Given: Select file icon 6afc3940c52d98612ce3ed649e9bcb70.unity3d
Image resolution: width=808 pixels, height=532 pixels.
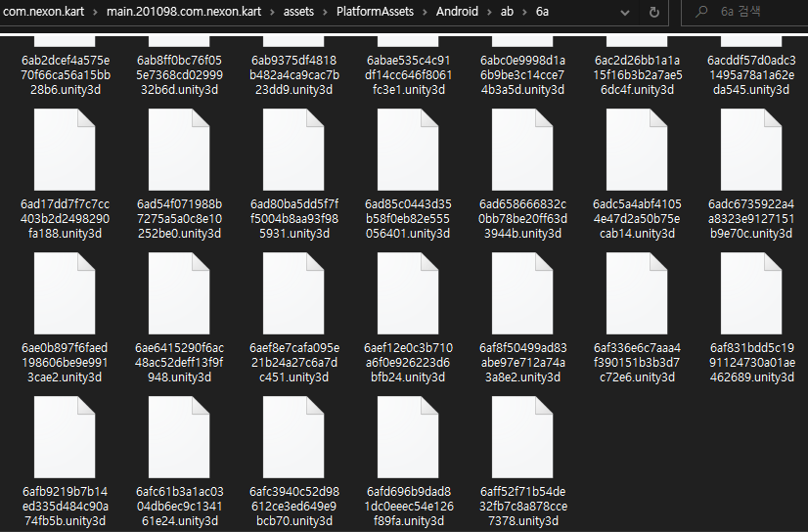Looking at the screenshot, I should (x=293, y=437).
